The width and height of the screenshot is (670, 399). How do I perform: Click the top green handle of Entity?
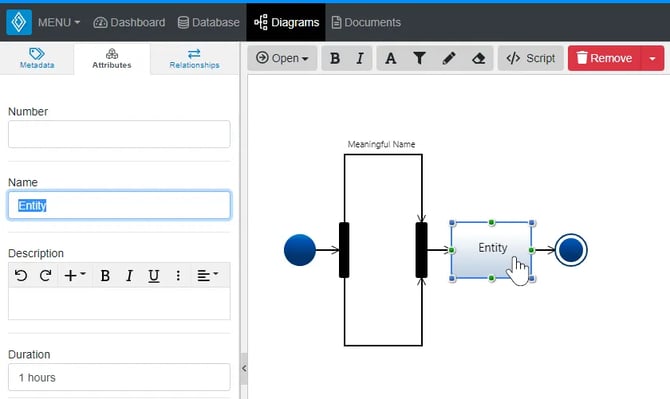[491, 222]
